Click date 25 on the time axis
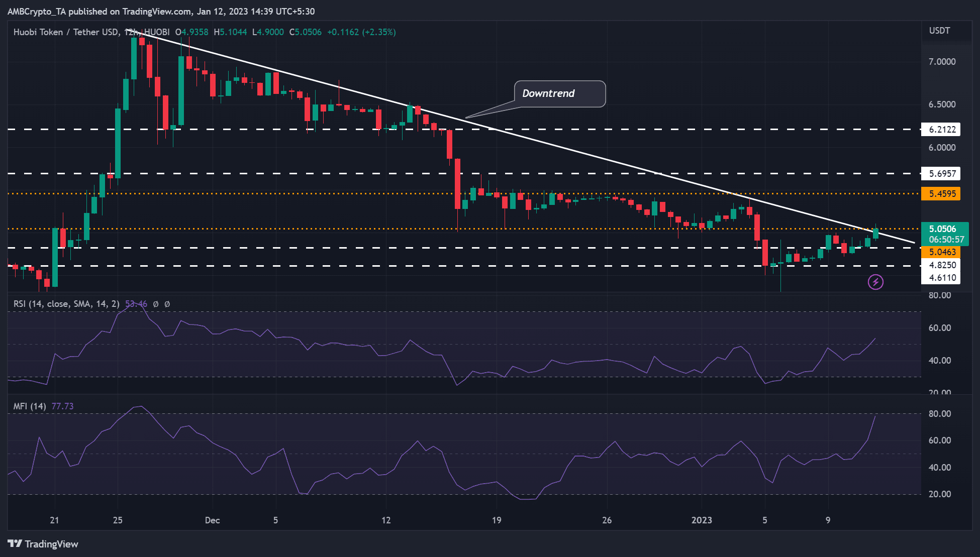 [118, 520]
